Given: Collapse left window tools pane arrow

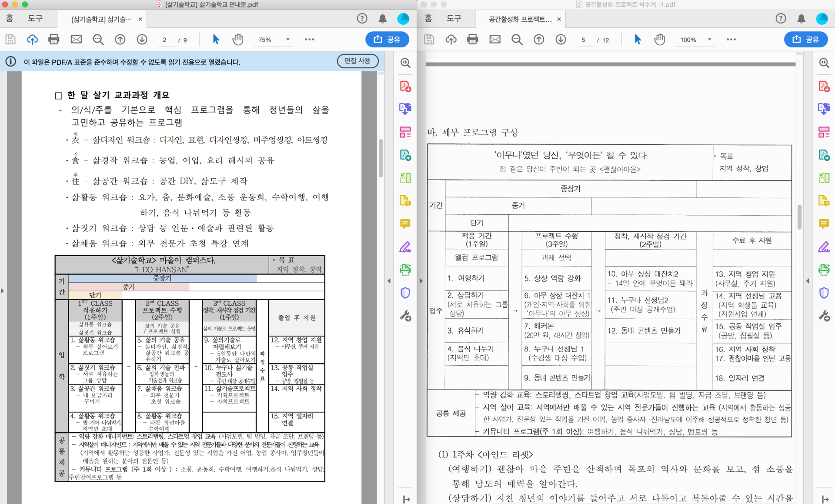Looking at the screenshot, I should (x=389, y=281).
